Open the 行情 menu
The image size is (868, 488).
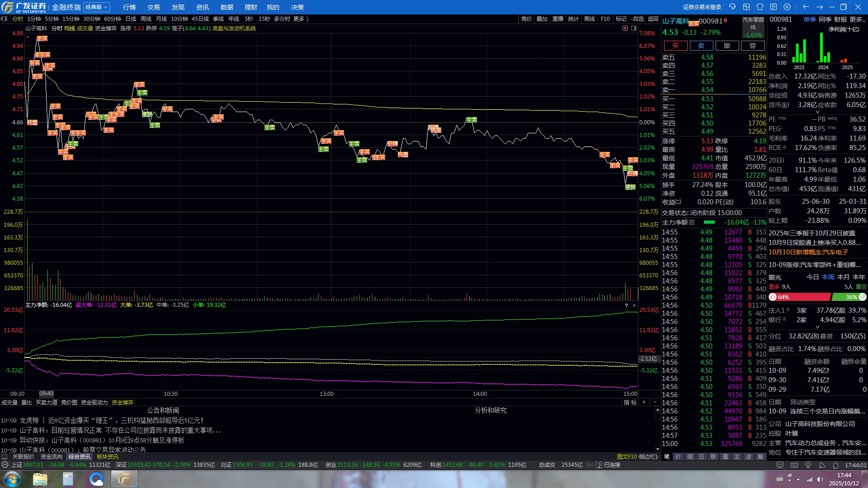pos(129,7)
